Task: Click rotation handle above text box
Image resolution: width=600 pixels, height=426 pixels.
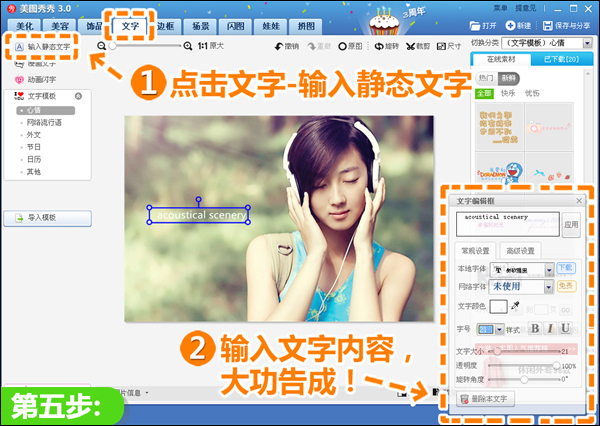Action: pyautogui.click(x=198, y=199)
